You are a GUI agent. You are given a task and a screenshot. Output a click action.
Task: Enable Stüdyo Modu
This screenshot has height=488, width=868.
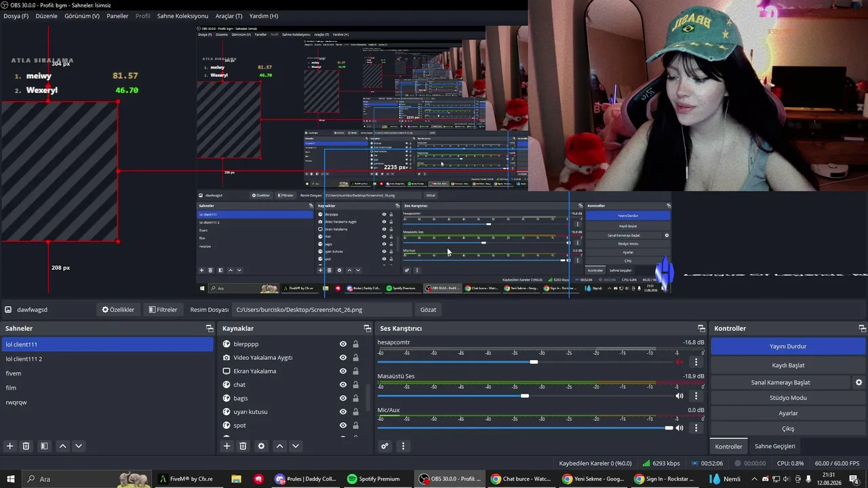pyautogui.click(x=788, y=398)
